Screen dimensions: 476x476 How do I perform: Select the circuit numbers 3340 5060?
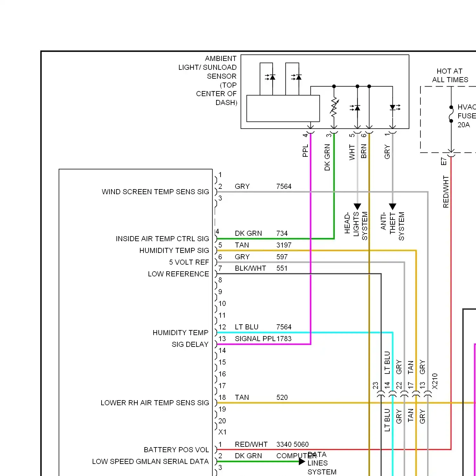(x=292, y=444)
